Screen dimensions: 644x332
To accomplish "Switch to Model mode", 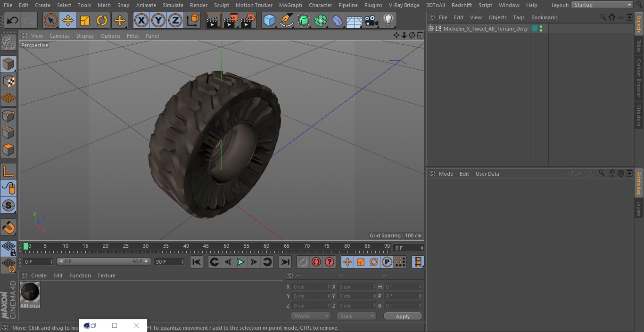I will tap(8, 64).
